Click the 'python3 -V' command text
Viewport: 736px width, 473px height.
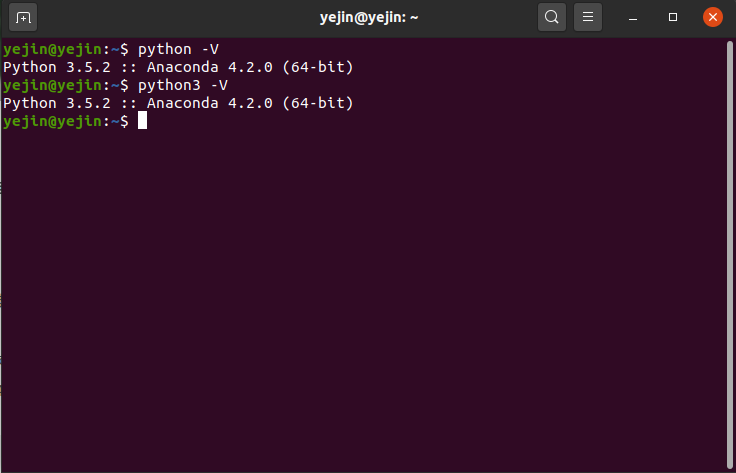(x=183, y=85)
